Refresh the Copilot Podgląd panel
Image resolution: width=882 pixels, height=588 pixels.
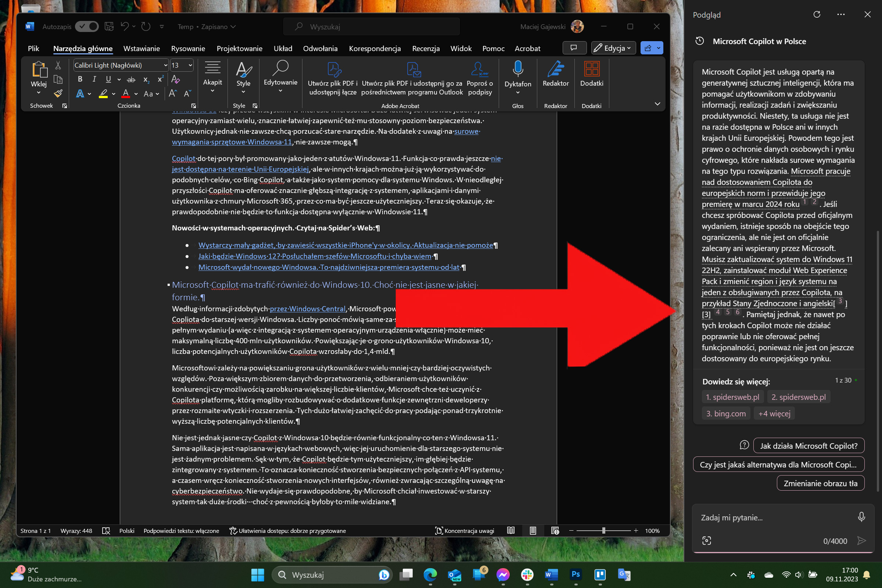click(817, 14)
